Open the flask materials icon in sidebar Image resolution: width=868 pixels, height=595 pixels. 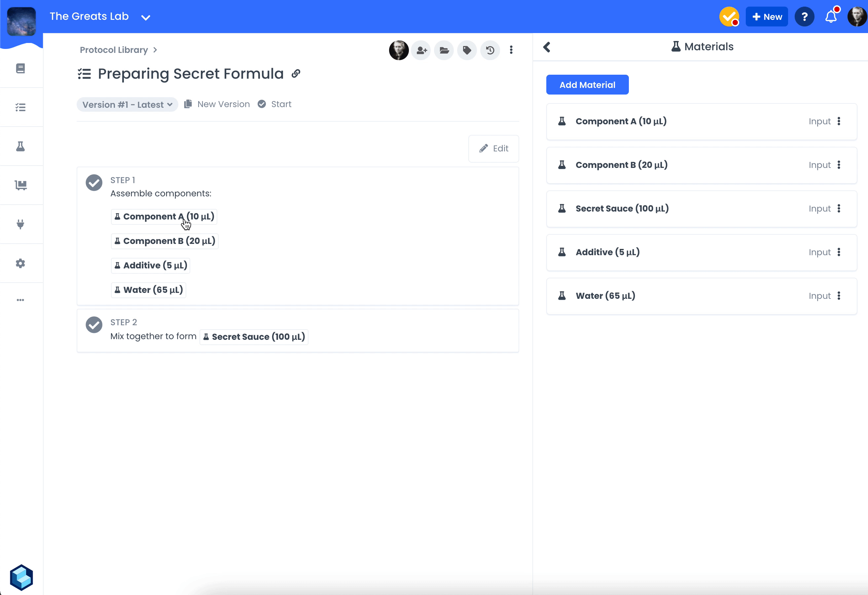pyautogui.click(x=20, y=146)
